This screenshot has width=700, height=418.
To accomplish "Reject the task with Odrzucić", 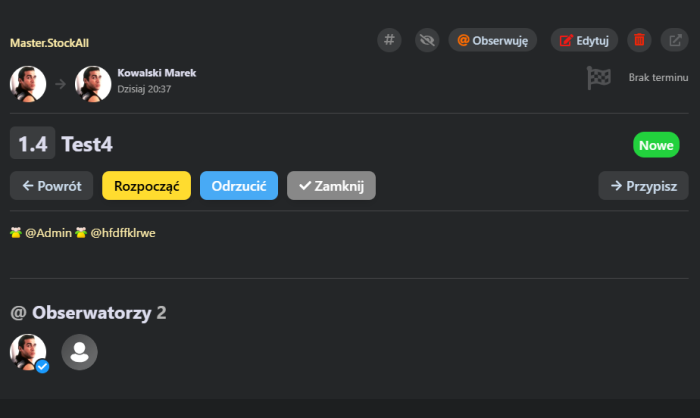I will tap(238, 186).
